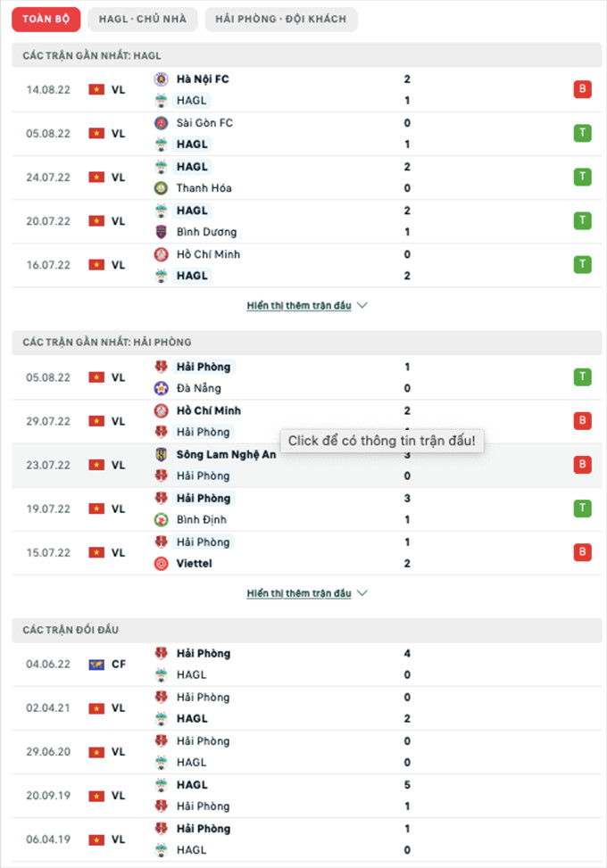The image size is (607, 868).
Task: Click first 'Hiển thị thêm trận đấu' link
Action: (x=299, y=305)
